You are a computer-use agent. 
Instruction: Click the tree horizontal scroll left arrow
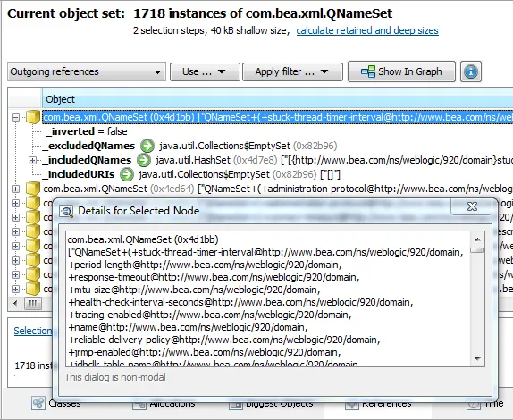(x=15, y=303)
